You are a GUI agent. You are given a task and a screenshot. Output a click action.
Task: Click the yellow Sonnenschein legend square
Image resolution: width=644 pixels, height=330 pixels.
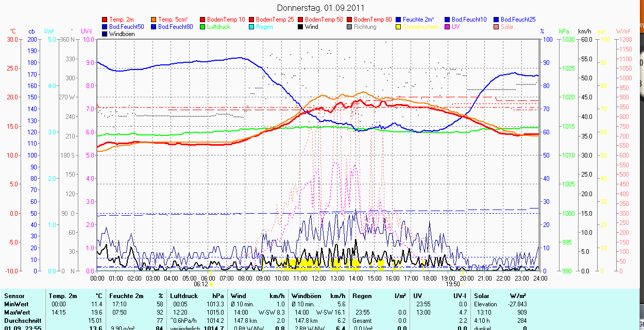click(399, 27)
